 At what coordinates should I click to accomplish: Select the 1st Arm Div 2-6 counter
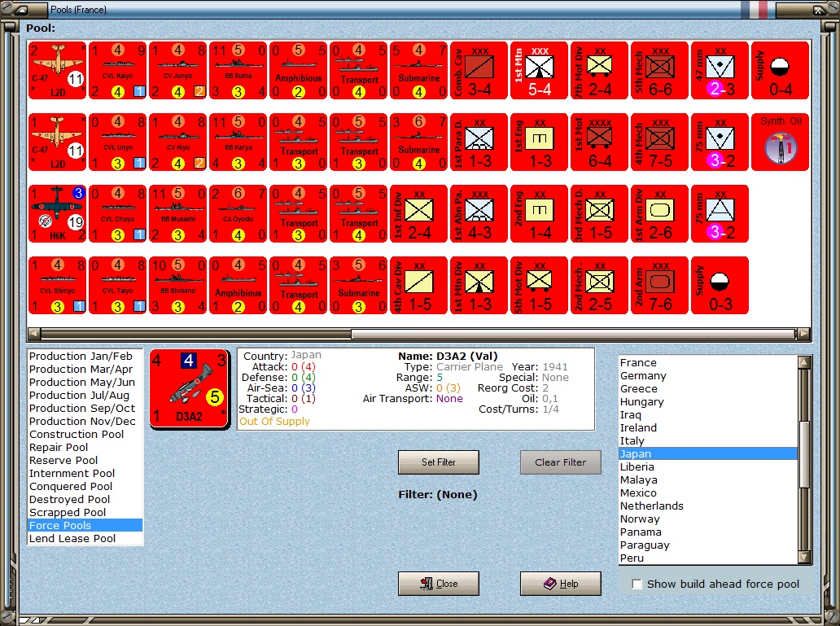point(660,214)
